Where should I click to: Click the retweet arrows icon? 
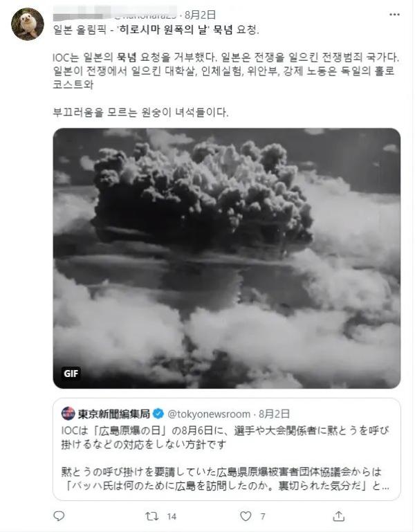click(151, 516)
